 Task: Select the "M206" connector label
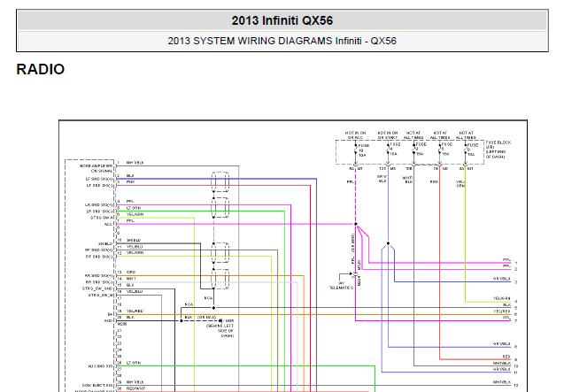[x=122, y=324]
